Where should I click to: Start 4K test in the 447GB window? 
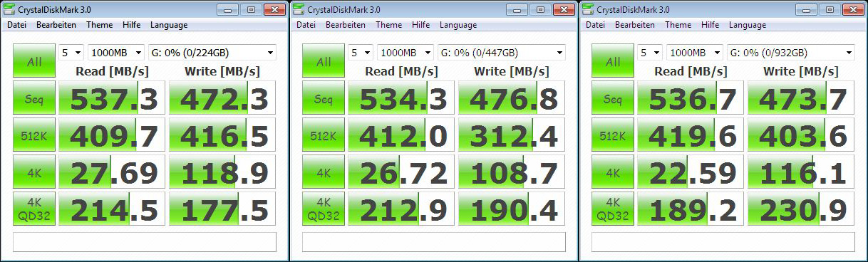tap(324, 172)
